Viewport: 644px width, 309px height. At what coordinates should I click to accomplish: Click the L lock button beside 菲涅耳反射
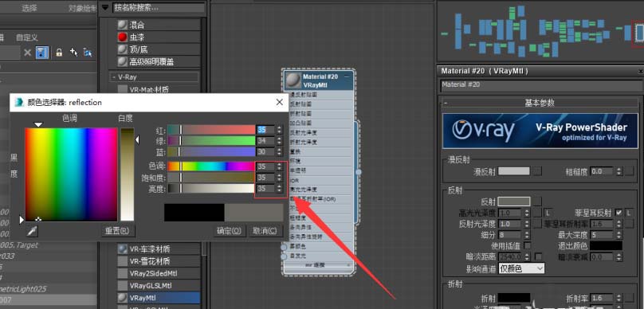click(629, 213)
